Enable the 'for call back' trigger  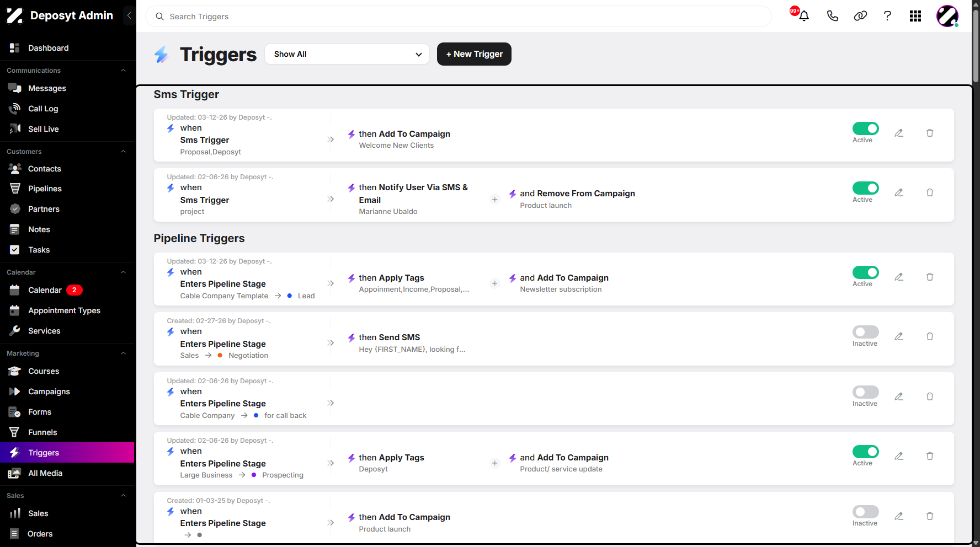click(866, 392)
